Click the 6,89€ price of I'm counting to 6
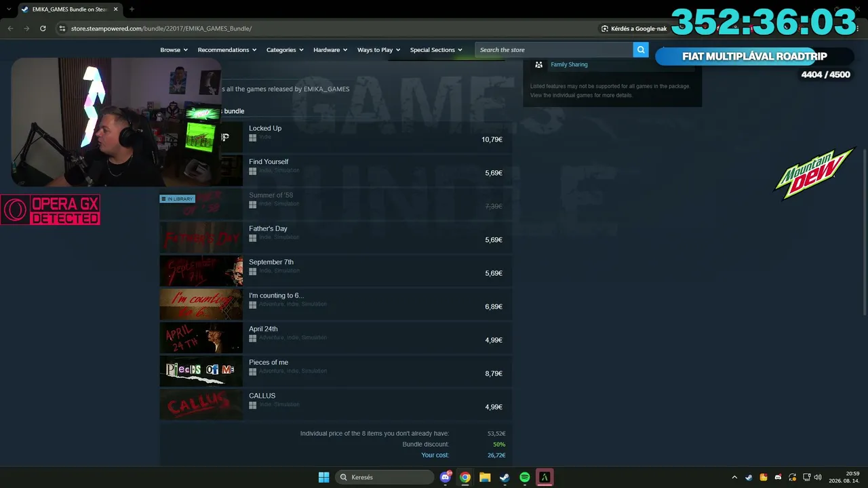The image size is (868, 488). click(494, 306)
